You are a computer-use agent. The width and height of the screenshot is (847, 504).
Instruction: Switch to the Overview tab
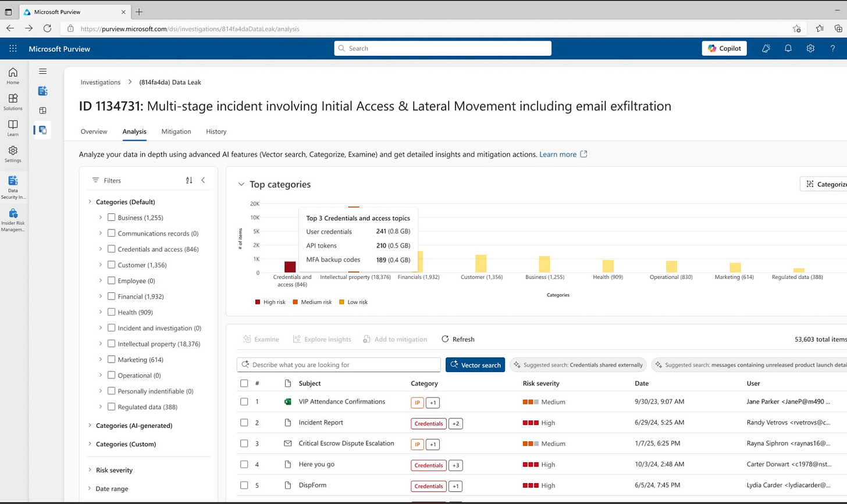click(x=94, y=131)
